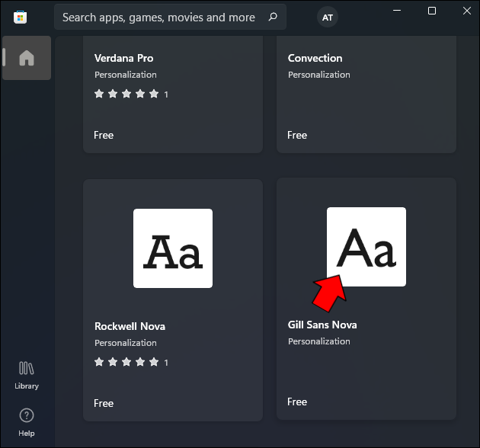The width and height of the screenshot is (480, 448).
Task: Open the Convection font title
Action: pos(315,58)
